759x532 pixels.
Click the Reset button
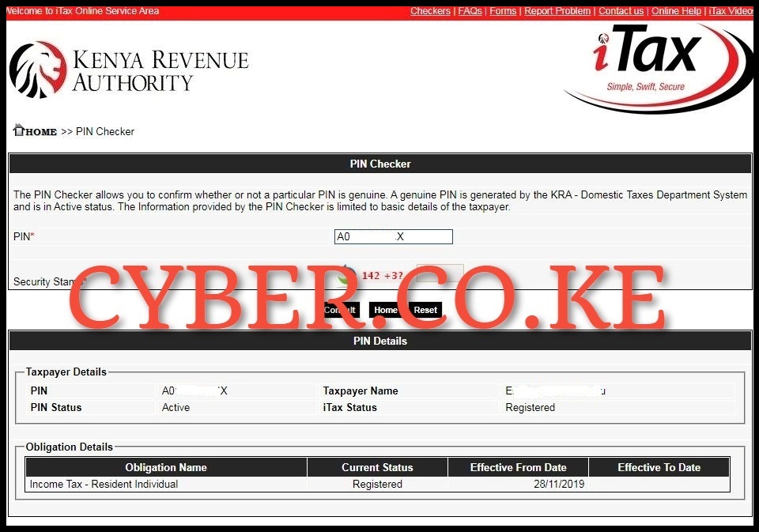[425, 310]
